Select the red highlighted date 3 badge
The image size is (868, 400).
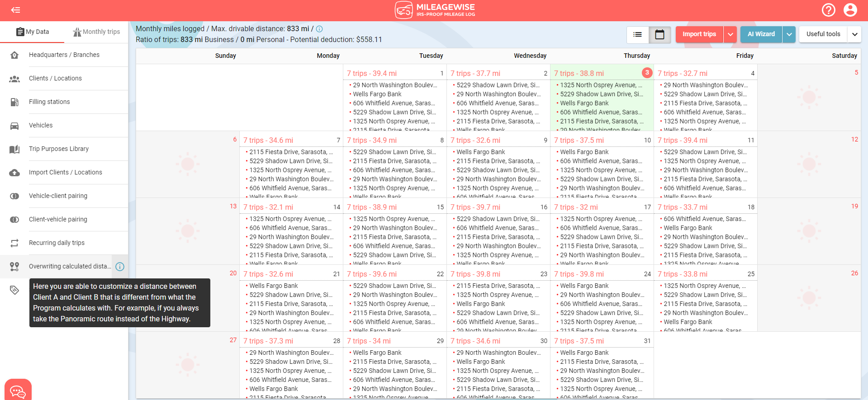pos(647,73)
